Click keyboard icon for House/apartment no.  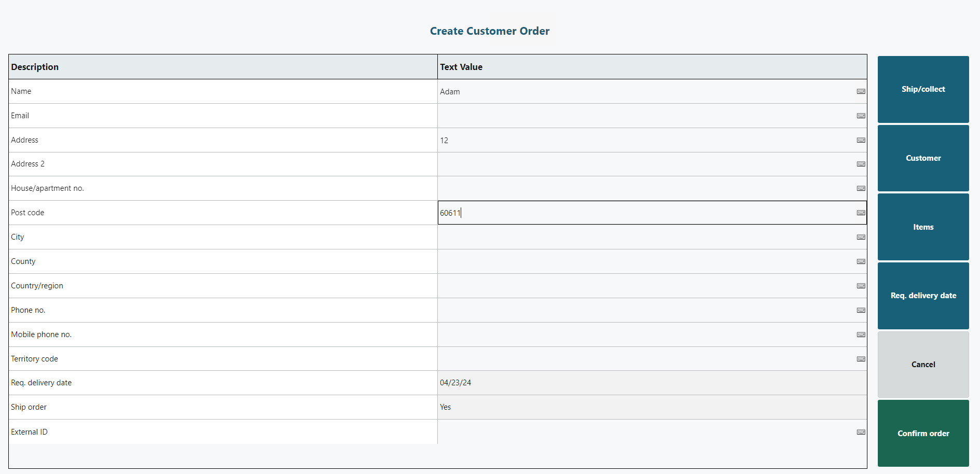click(861, 188)
